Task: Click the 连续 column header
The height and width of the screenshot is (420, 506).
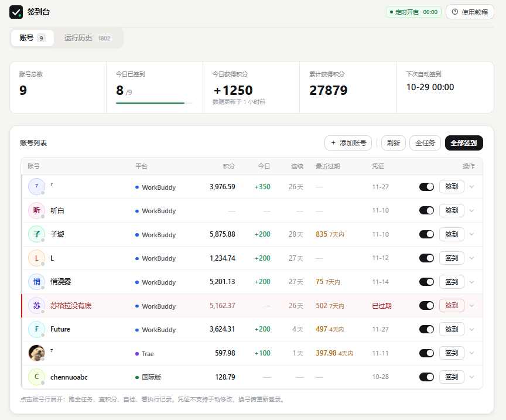Action: [x=297, y=166]
